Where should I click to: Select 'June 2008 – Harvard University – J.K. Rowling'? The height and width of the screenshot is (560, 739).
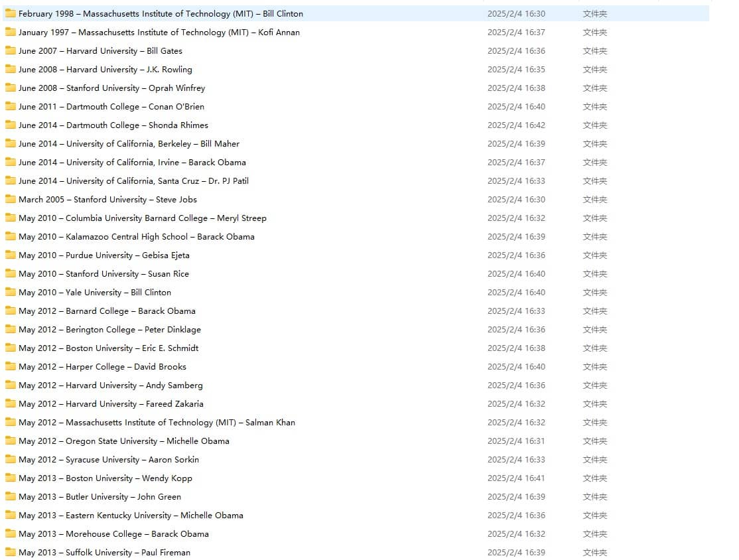pyautogui.click(x=105, y=70)
